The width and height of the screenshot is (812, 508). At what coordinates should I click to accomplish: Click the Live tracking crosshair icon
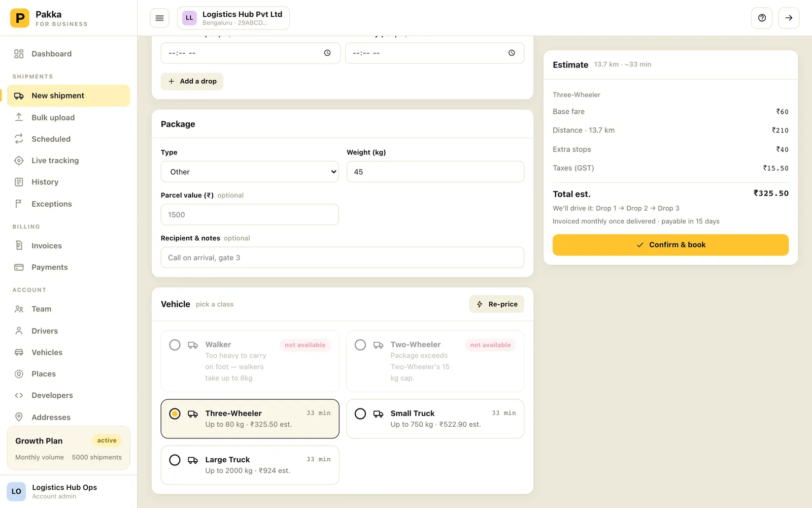click(19, 161)
